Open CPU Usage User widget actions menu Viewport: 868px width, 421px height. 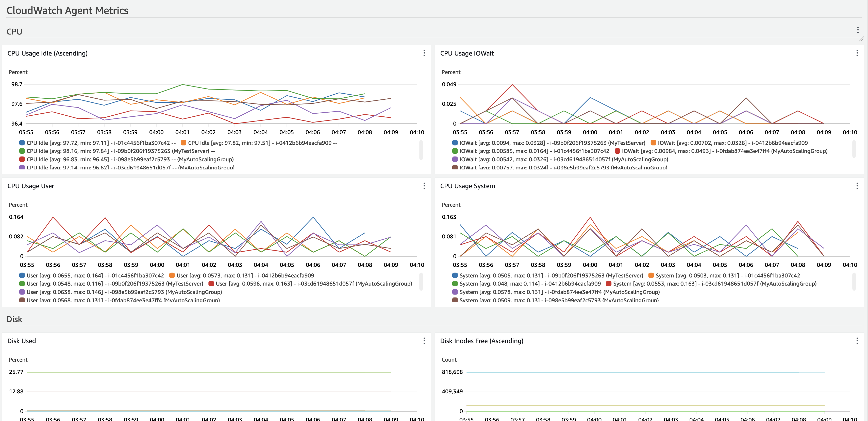[x=424, y=186]
